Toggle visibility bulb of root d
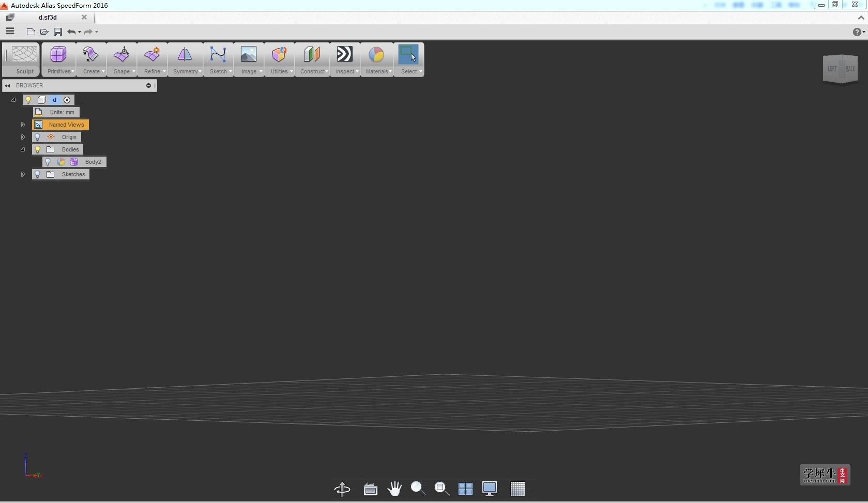 pos(29,100)
